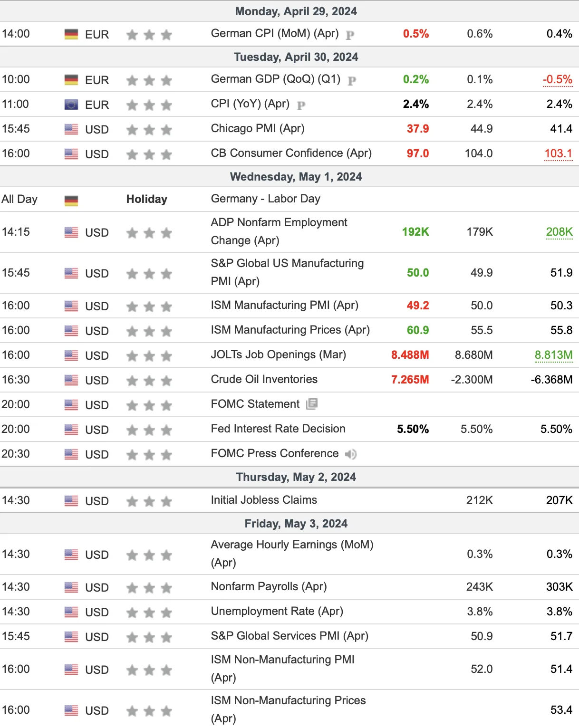Open ISM Manufacturing PMI (Apr) event

click(x=285, y=305)
